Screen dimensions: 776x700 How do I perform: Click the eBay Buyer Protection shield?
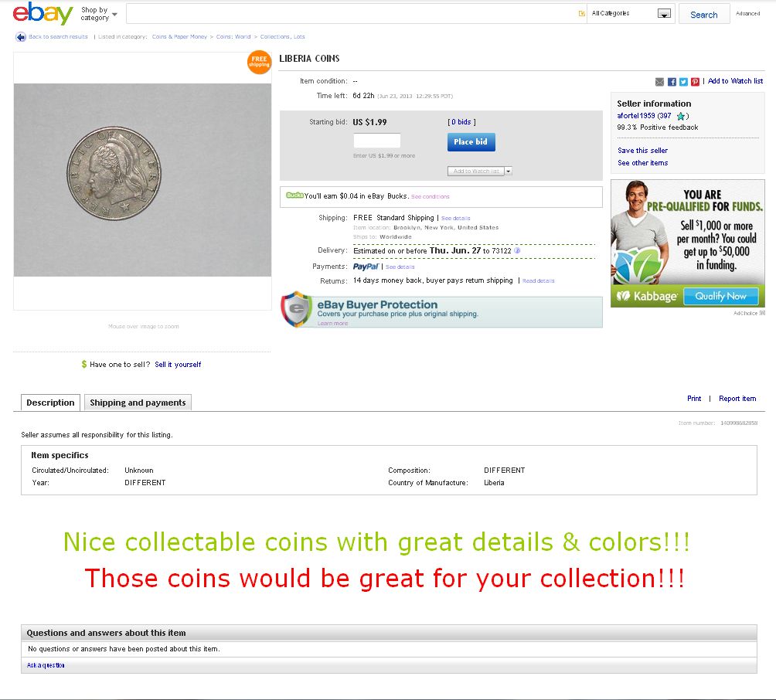[297, 309]
